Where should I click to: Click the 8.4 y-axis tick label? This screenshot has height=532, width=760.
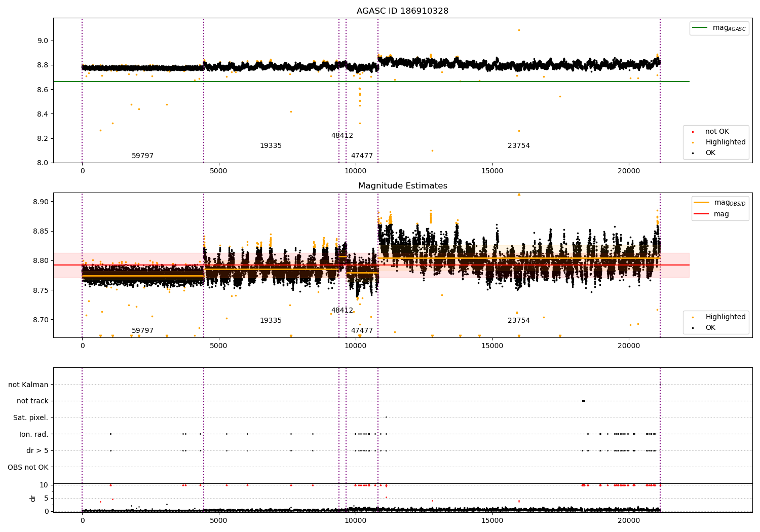pos(43,114)
